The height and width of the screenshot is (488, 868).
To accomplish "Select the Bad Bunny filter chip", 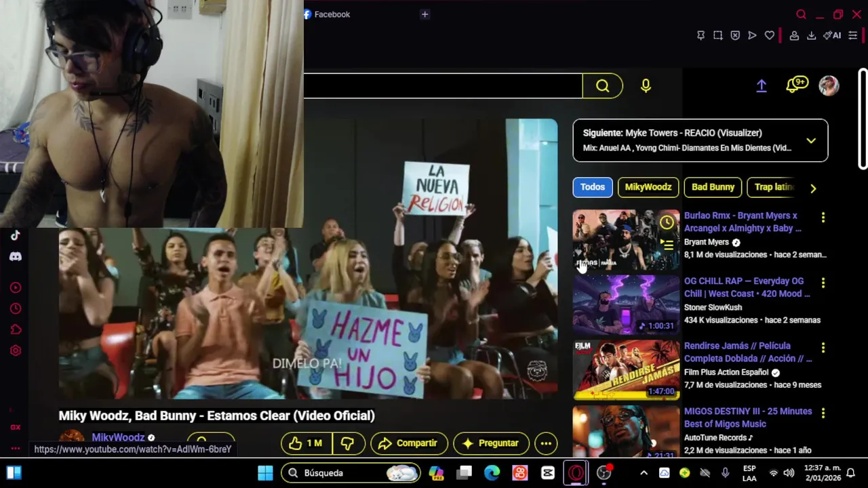I will coord(713,187).
